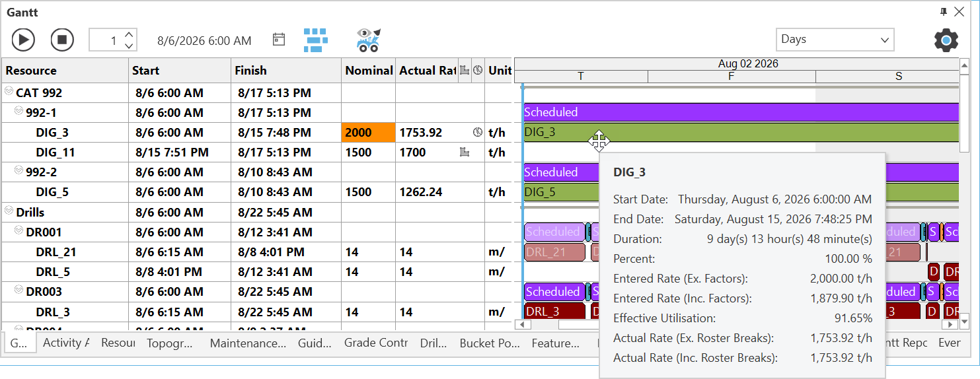Click the clock icon in DIG_3 row

(478, 132)
